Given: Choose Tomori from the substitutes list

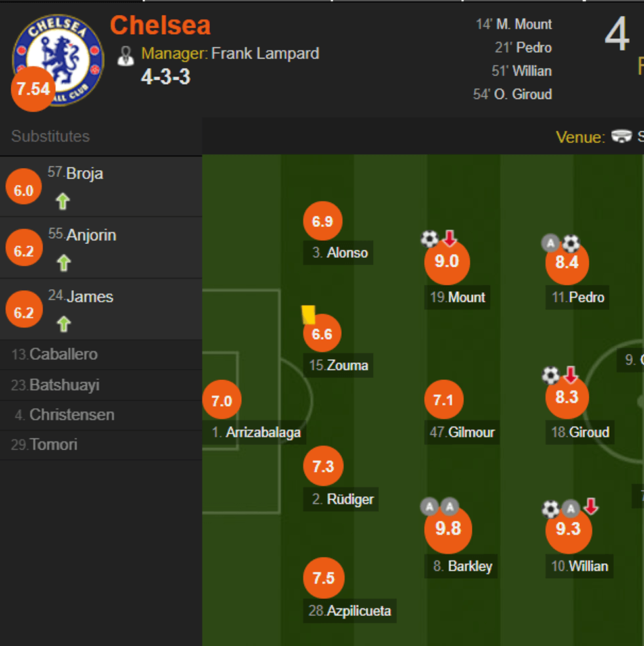Looking at the screenshot, I should (x=53, y=445).
